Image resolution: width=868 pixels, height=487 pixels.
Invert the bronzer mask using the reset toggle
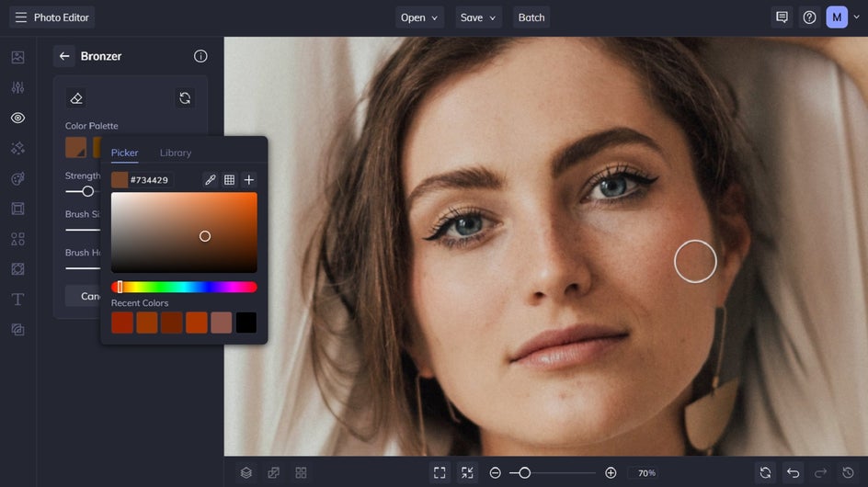185,98
